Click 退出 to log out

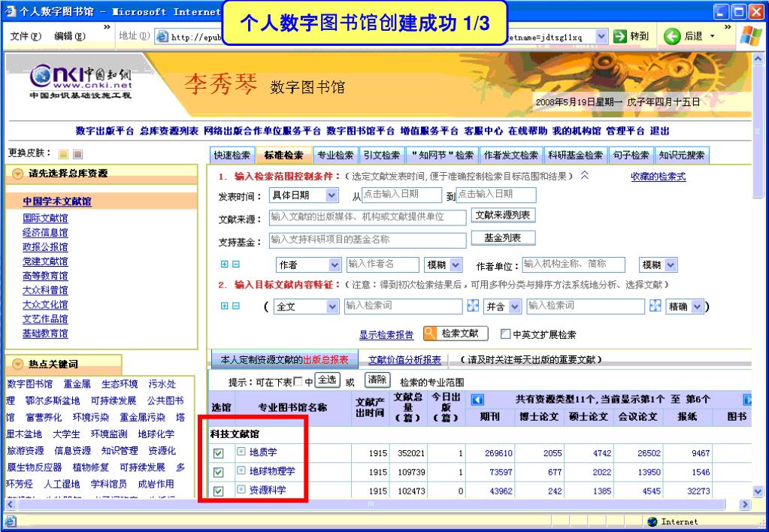click(660, 131)
